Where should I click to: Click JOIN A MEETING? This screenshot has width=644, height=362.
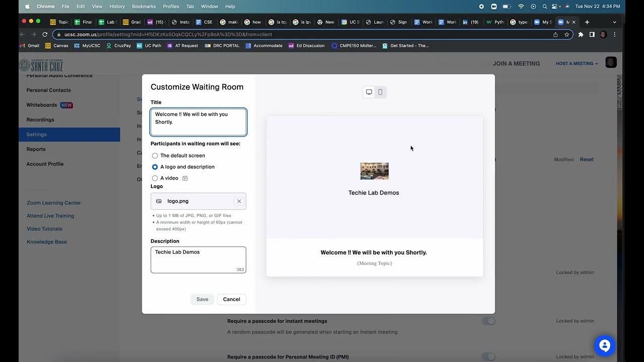tap(516, 63)
